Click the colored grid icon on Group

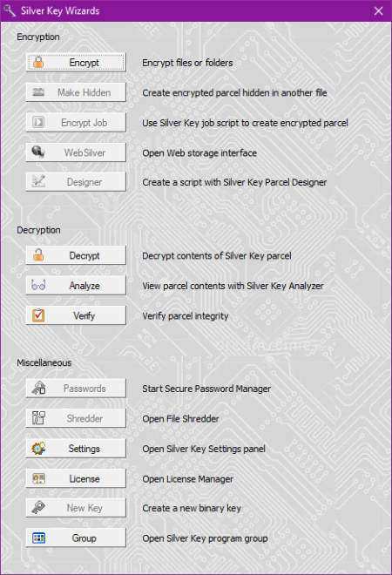[x=38, y=538]
